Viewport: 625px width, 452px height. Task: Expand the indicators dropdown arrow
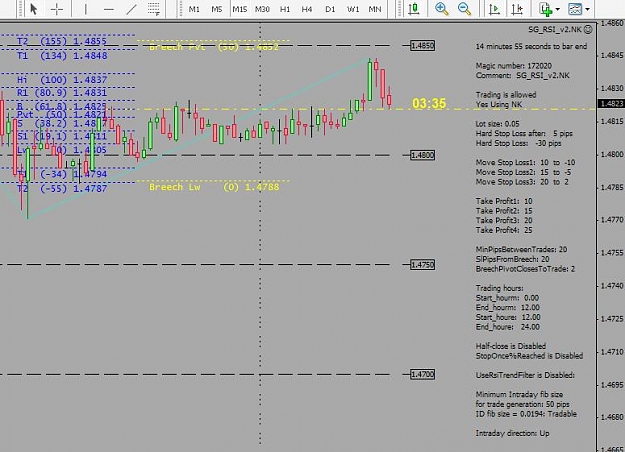click(x=558, y=9)
